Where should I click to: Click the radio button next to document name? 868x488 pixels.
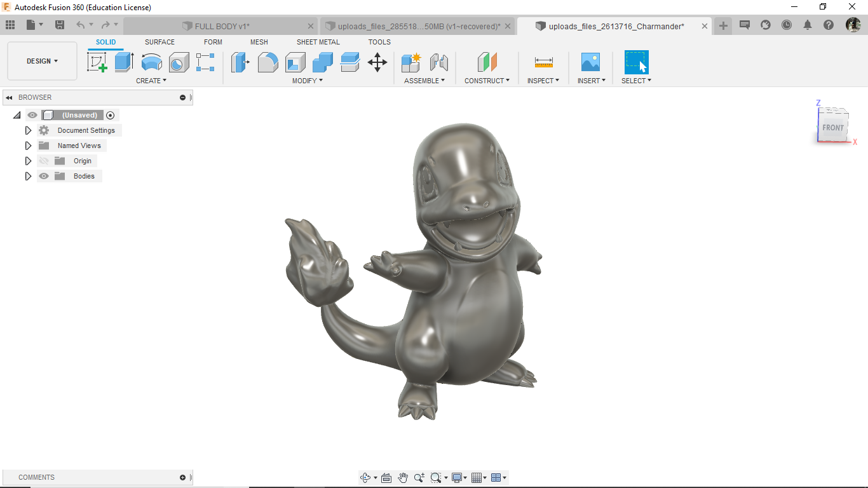(110, 115)
